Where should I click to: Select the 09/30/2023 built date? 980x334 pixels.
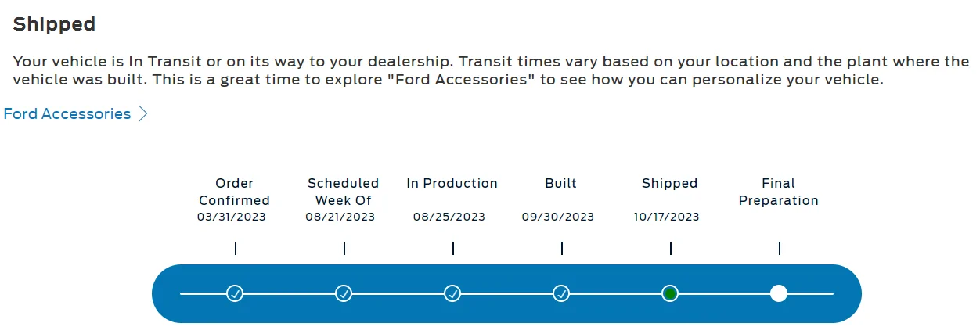click(558, 217)
